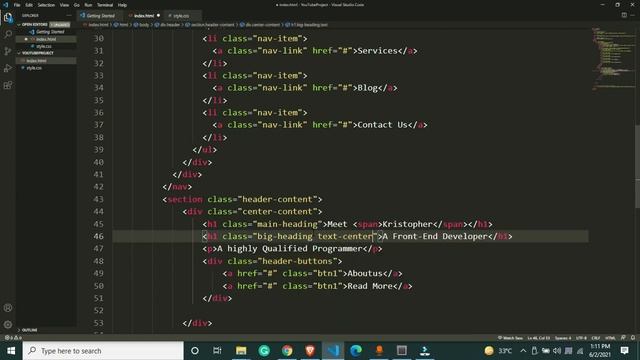Open the Extensions view
The height and width of the screenshot is (360, 640).
(8, 85)
